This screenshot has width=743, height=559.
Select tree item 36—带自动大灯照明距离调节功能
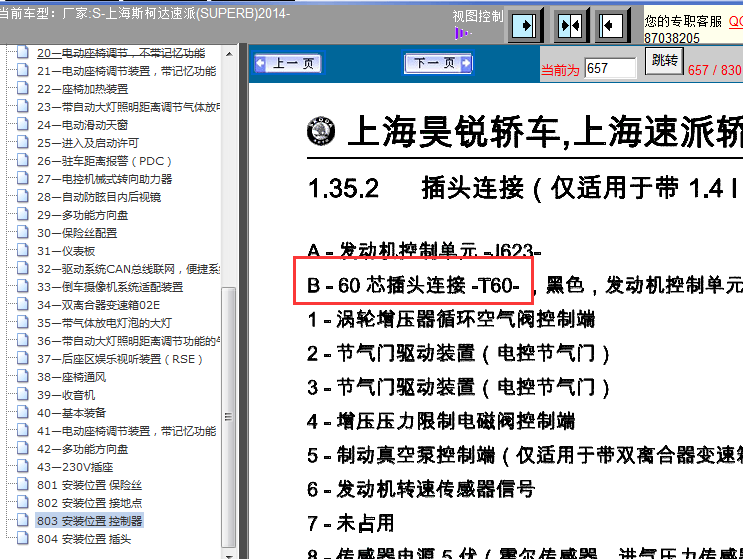pyautogui.click(x=128, y=341)
